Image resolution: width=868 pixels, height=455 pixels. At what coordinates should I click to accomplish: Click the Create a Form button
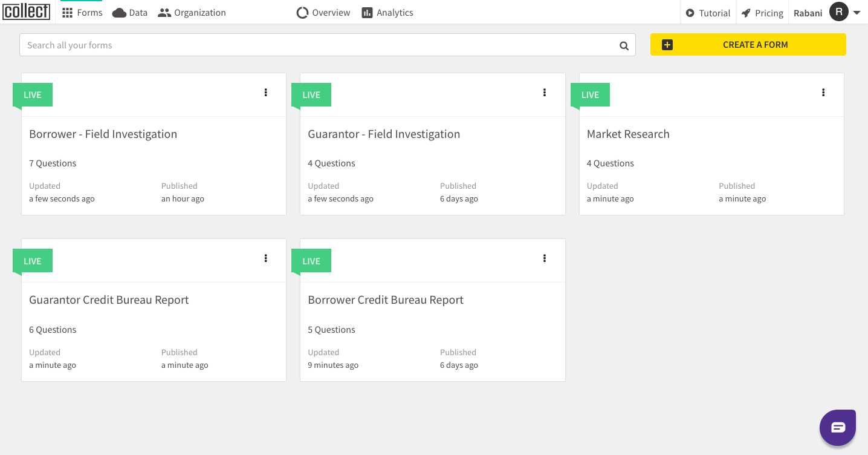pyautogui.click(x=748, y=45)
